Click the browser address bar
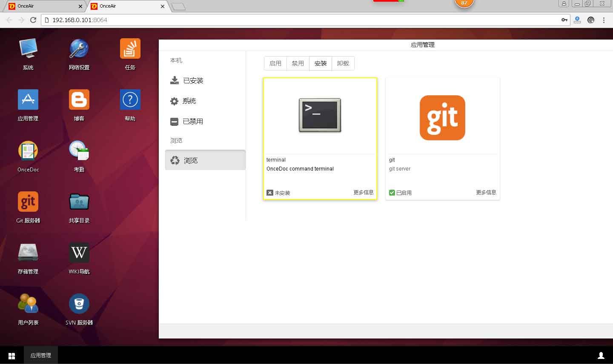Screen dimensions: 613x364 click(x=298, y=20)
